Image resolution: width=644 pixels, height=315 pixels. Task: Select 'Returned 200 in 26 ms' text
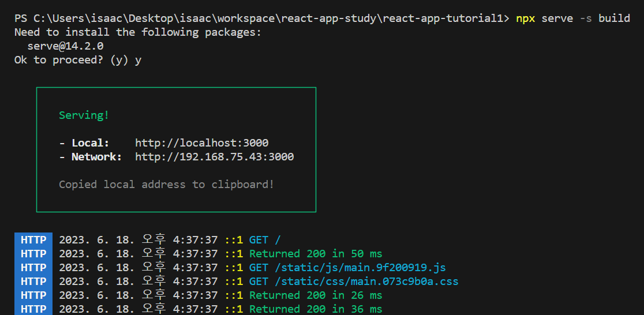tap(316, 295)
